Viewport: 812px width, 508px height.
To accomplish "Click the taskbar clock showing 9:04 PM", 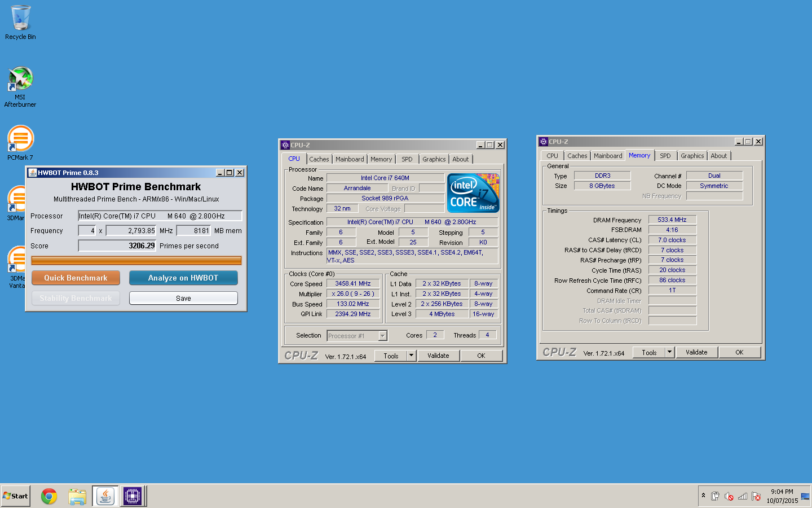I will coord(782,496).
